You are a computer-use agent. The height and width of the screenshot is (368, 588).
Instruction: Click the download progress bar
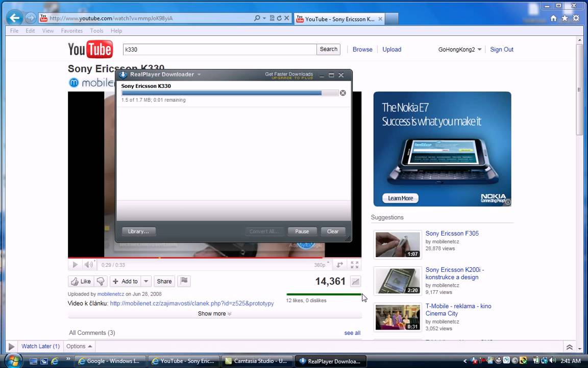click(x=230, y=93)
